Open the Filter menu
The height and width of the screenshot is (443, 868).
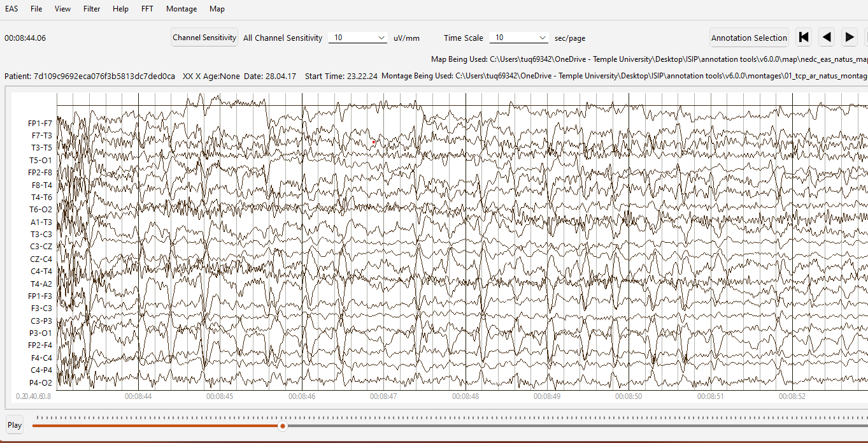pos(92,9)
